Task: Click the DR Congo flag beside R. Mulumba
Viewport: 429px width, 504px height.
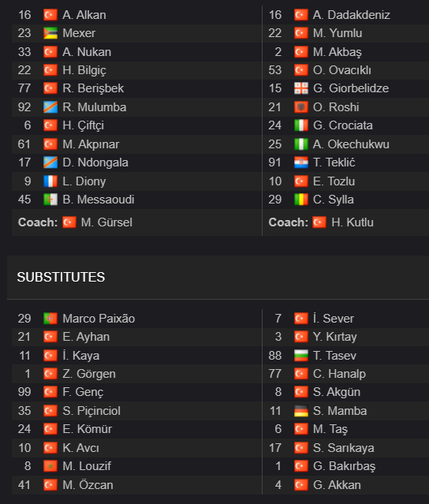Action: point(50,107)
